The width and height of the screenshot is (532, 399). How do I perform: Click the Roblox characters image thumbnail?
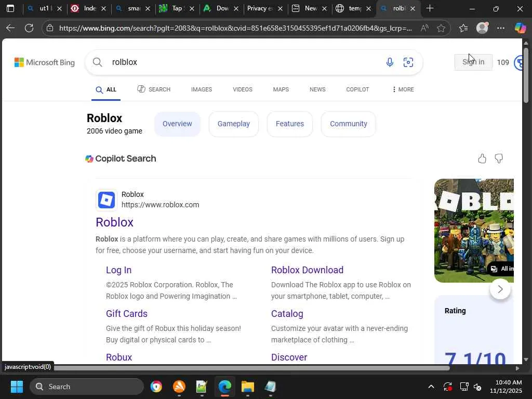[474, 230]
